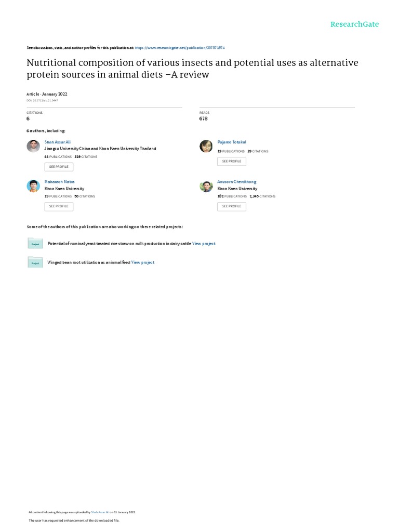Click Pajaree Totakul's avatar picture
This screenshot has height=532, width=399.
point(206,147)
